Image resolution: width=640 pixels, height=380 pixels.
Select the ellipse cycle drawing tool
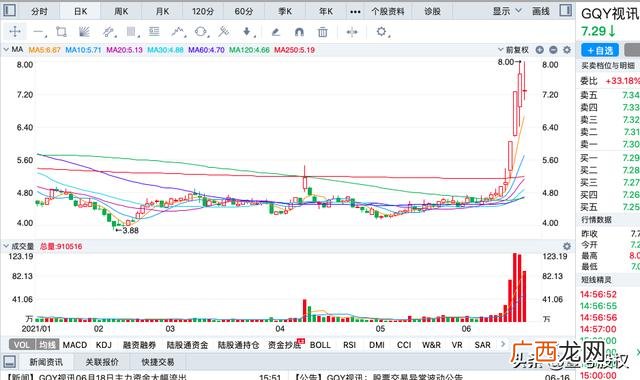pos(202,31)
